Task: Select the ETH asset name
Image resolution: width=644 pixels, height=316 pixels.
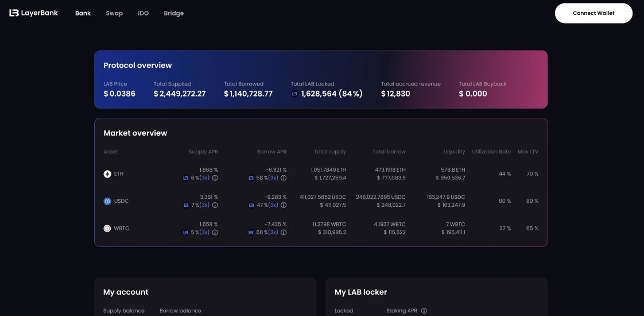Action: click(x=119, y=174)
